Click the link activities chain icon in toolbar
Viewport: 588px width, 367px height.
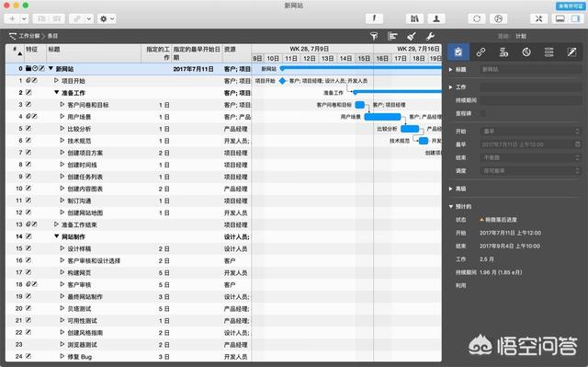[77, 18]
